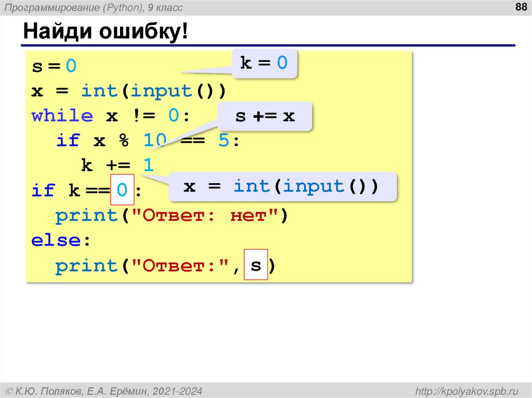Click the 'if k ==' condition line
The image size is (532, 398).
(87, 190)
